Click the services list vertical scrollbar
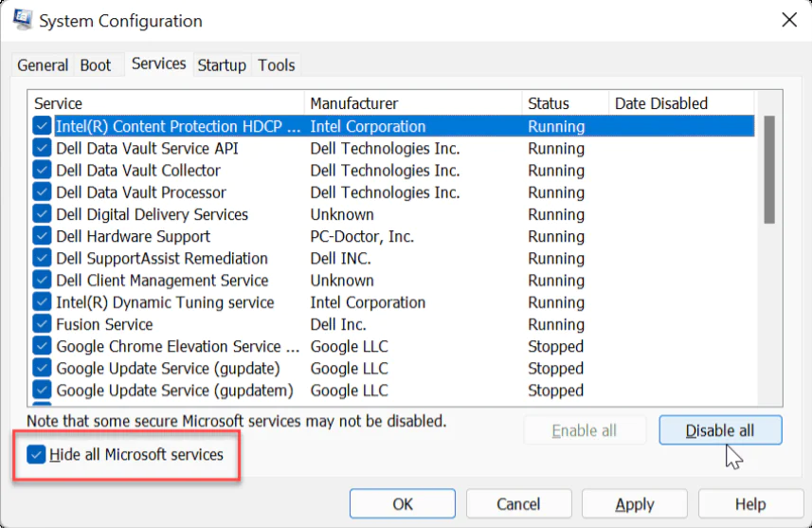812x528 pixels. tap(769, 171)
